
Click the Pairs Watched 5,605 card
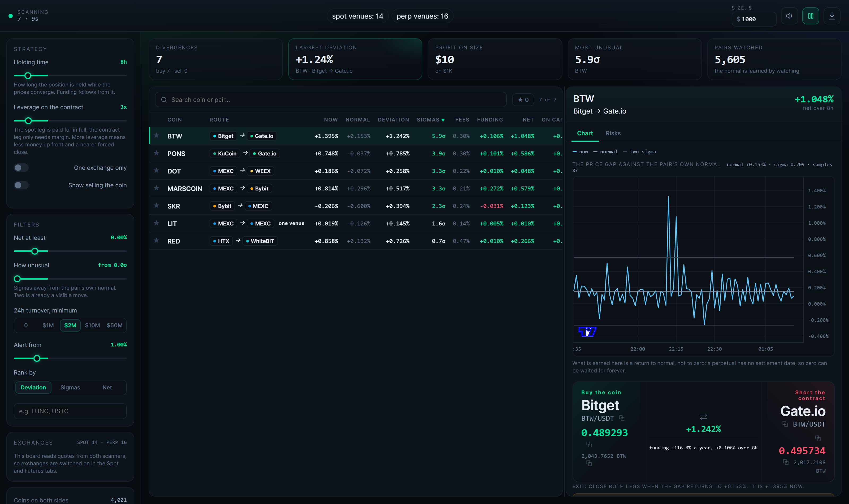(x=774, y=59)
